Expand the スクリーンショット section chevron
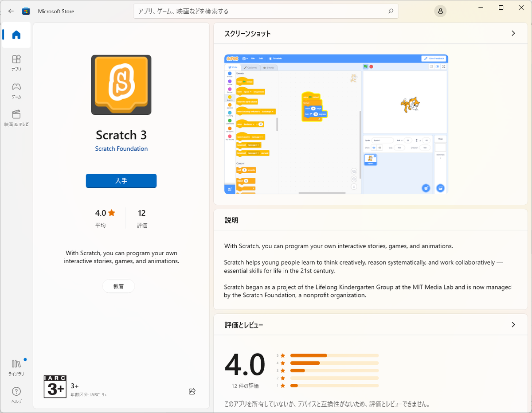Viewport: 532px width, 413px height. click(513, 33)
